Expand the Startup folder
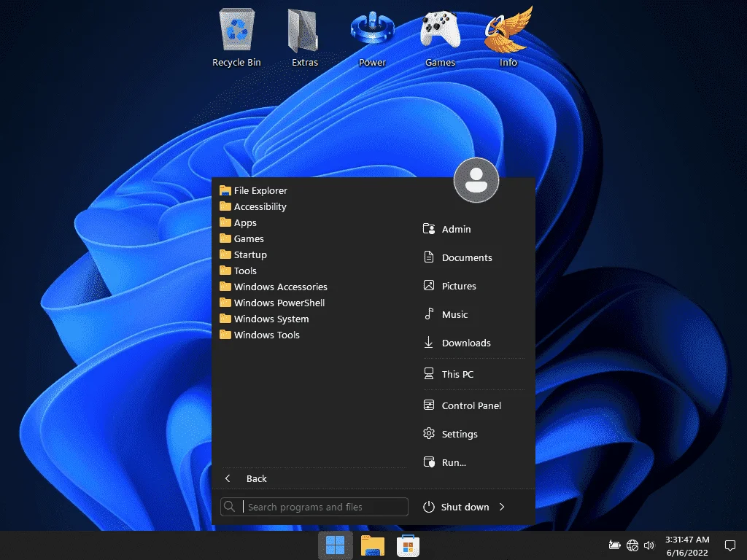The image size is (747, 560). click(243, 254)
